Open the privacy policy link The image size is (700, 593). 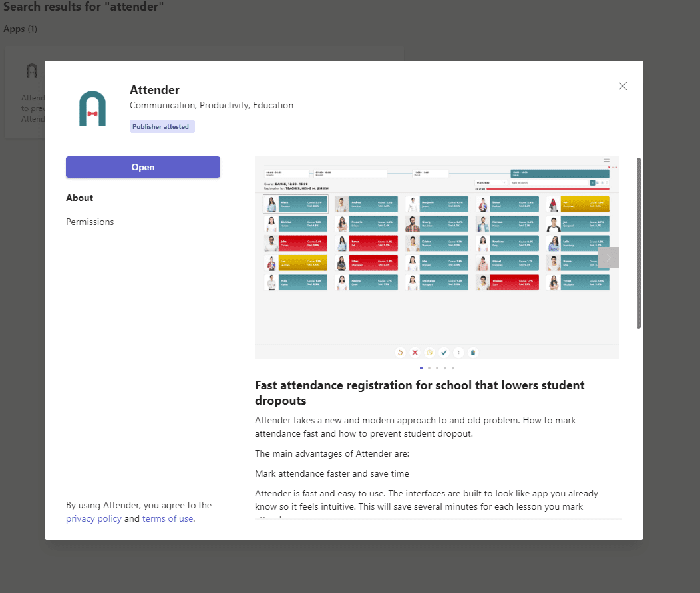click(93, 518)
